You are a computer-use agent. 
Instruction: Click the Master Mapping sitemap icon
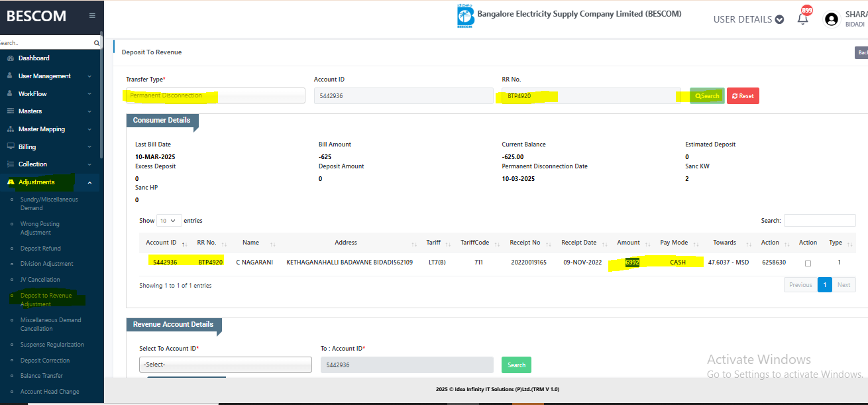click(x=11, y=129)
